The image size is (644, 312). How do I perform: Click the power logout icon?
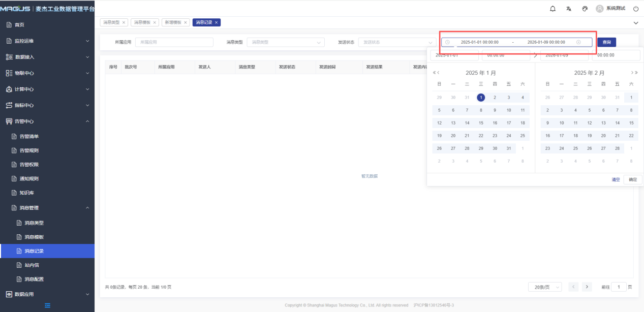click(635, 9)
